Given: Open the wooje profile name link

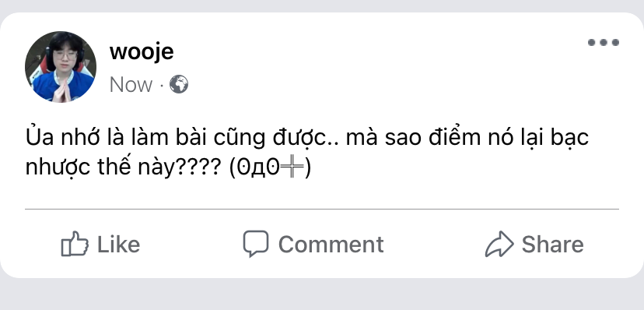Looking at the screenshot, I should click(x=142, y=52).
